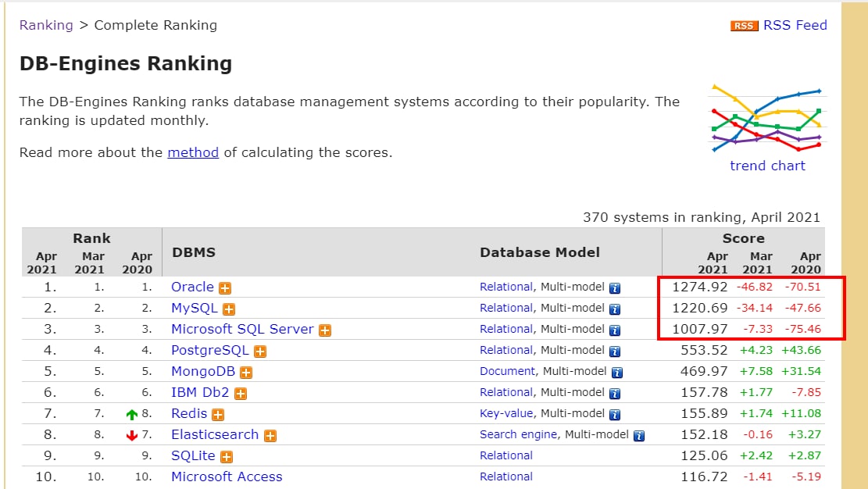This screenshot has height=489, width=868.
Task: Click Relational model link in MySQL row
Action: [506, 308]
